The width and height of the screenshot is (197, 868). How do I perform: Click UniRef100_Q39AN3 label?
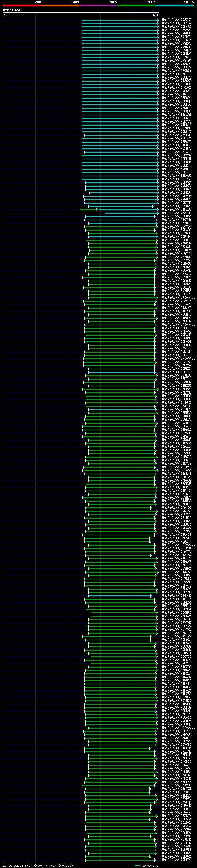point(176,846)
